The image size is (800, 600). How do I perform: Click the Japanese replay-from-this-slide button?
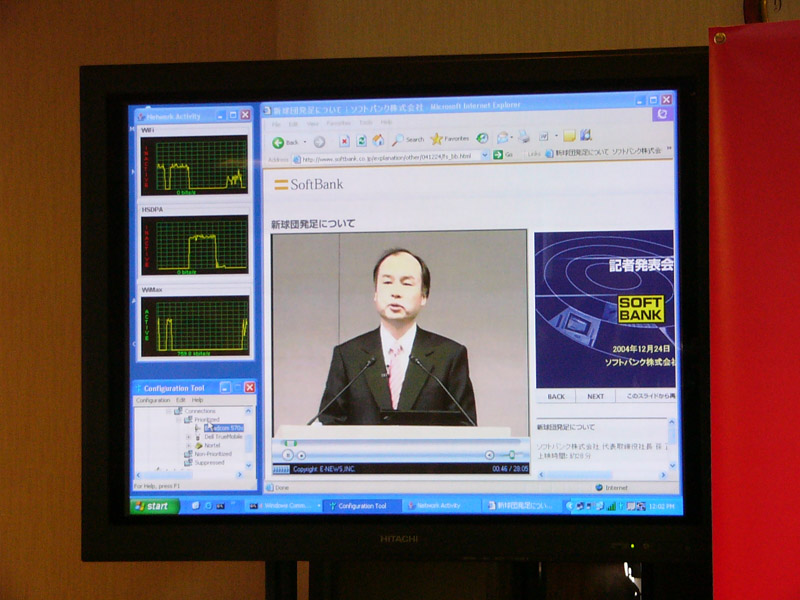pos(646,396)
